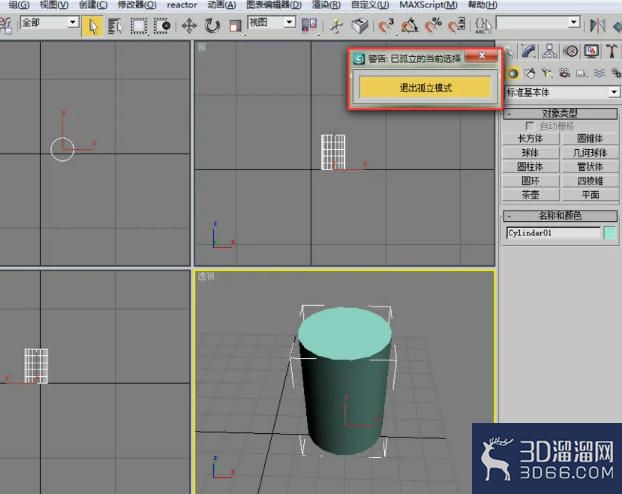This screenshot has width=622, height=494.
Task: Click the 平面 plane button
Action: coord(590,195)
